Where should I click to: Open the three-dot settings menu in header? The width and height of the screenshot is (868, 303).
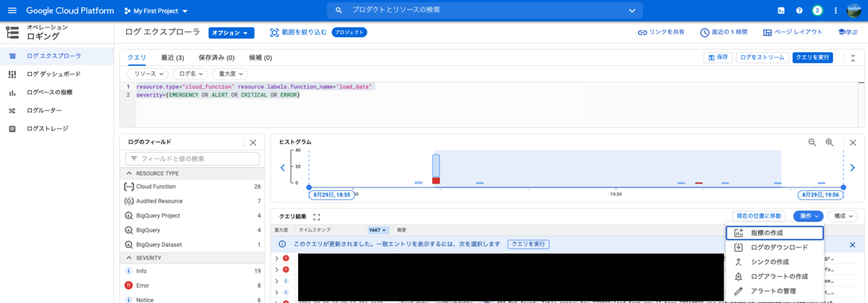[x=836, y=11]
